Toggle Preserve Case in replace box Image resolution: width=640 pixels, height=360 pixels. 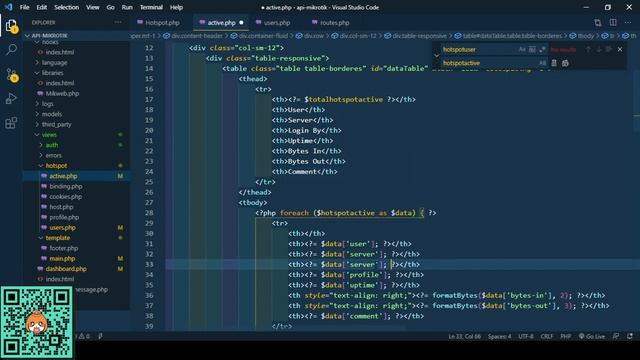click(542, 63)
